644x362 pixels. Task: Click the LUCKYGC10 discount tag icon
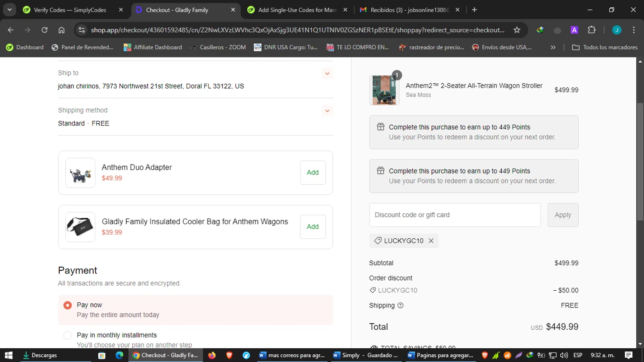click(378, 241)
